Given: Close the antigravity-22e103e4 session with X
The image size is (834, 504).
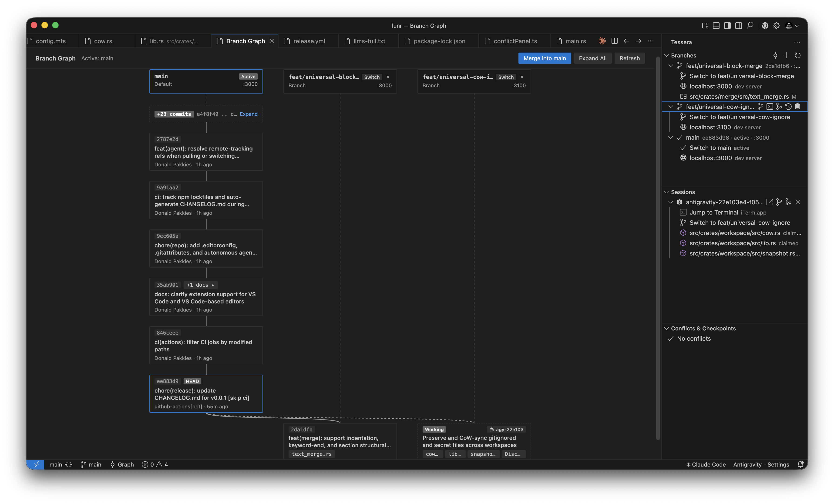Looking at the screenshot, I should point(797,202).
